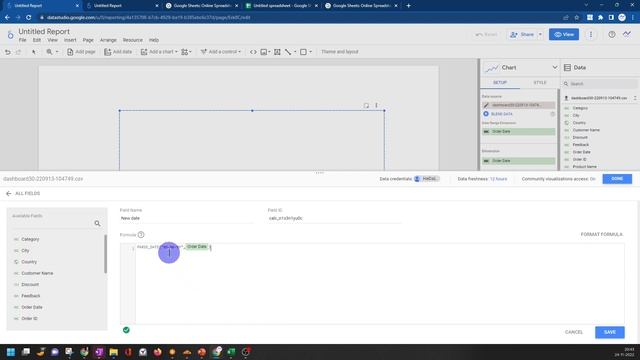Click the Add data button

pyautogui.click(x=118, y=52)
